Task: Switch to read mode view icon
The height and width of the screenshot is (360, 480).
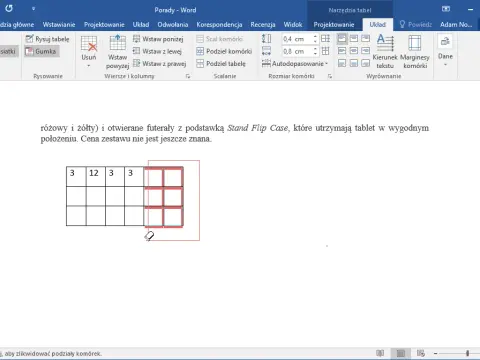Action: pyautogui.click(x=380, y=353)
